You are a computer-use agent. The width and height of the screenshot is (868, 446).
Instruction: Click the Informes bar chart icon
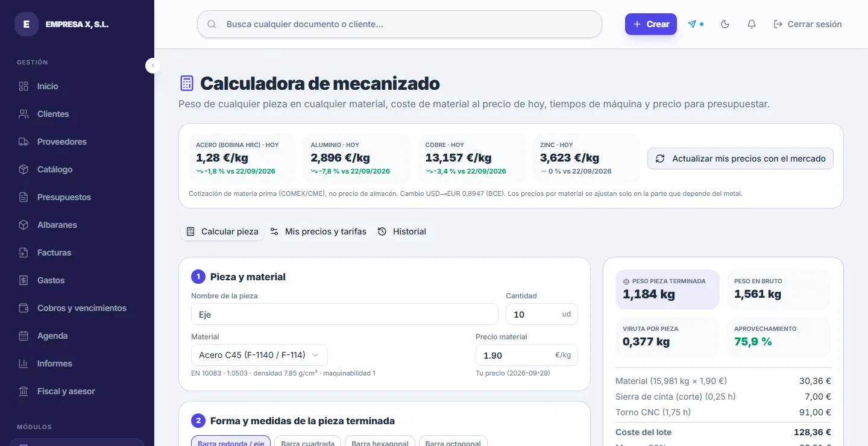(x=24, y=363)
